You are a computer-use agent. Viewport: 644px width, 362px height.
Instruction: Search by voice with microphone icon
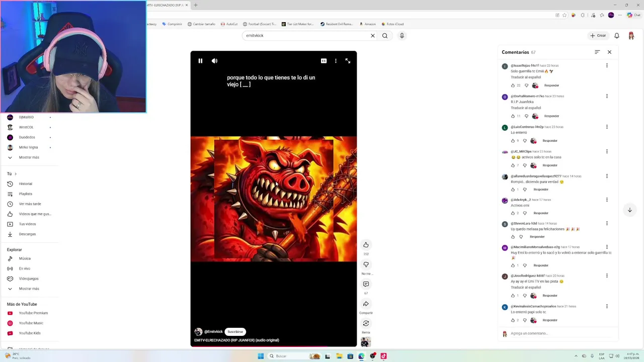click(401, 36)
